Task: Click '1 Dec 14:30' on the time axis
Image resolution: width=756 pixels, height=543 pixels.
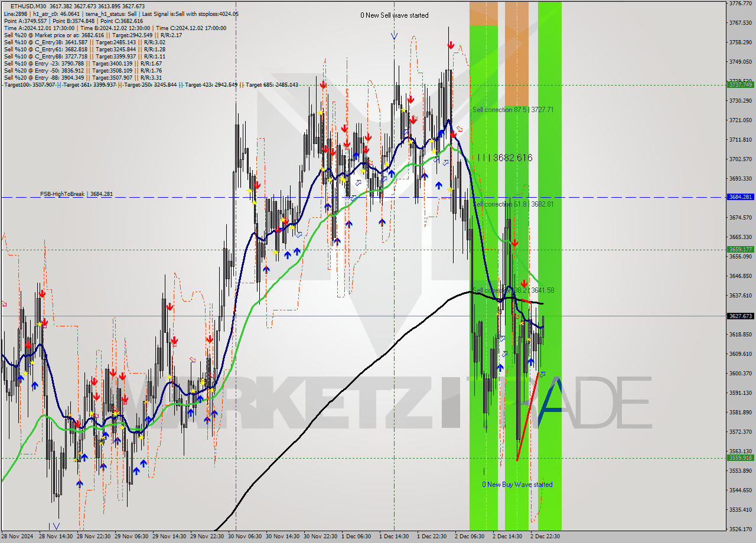Action: coord(395,537)
